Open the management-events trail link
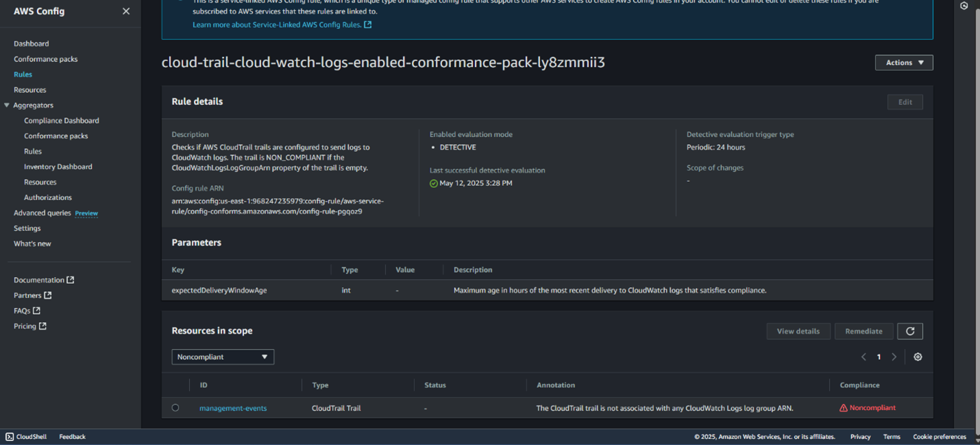 (x=233, y=408)
